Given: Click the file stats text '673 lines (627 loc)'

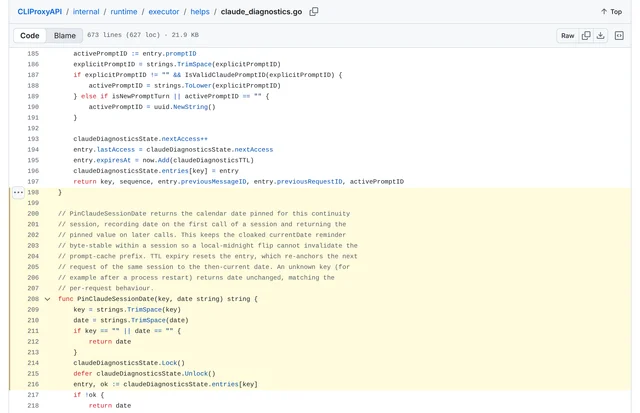Looking at the screenshot, I should tap(124, 35).
